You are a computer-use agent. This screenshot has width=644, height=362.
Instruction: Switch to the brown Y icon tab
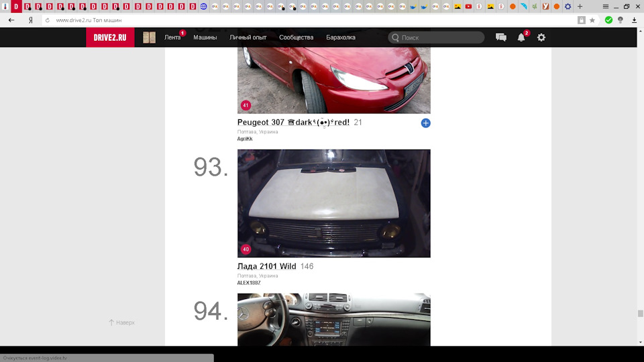546,7
